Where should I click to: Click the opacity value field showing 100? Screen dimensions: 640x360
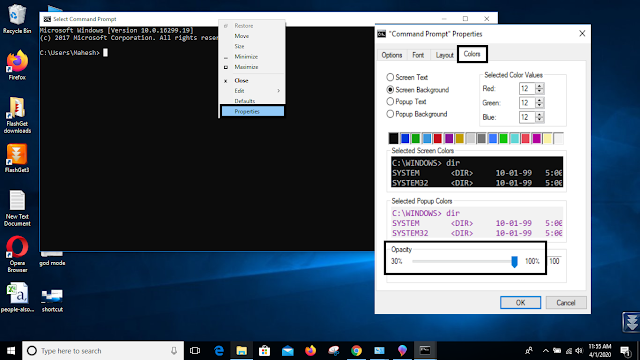point(555,261)
